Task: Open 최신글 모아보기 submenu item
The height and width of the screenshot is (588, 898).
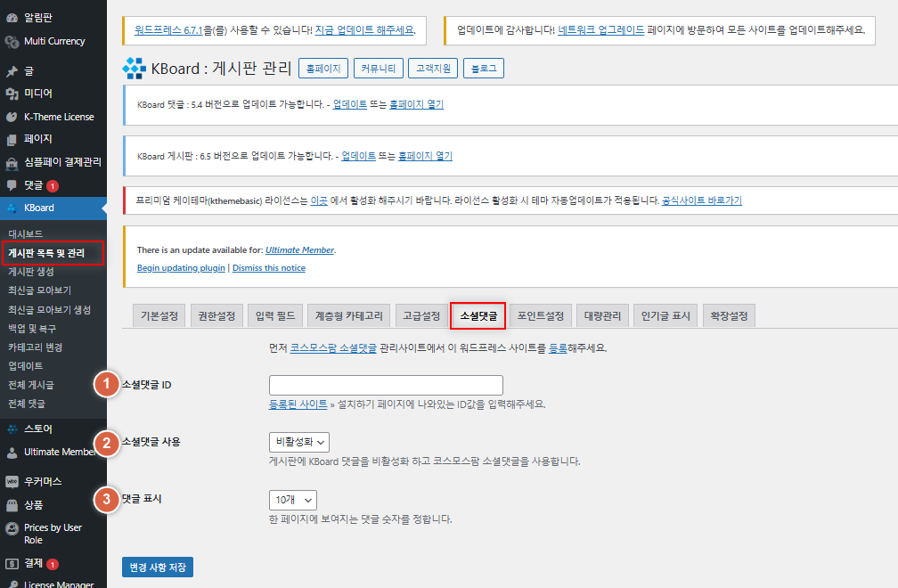Action: 39,290
